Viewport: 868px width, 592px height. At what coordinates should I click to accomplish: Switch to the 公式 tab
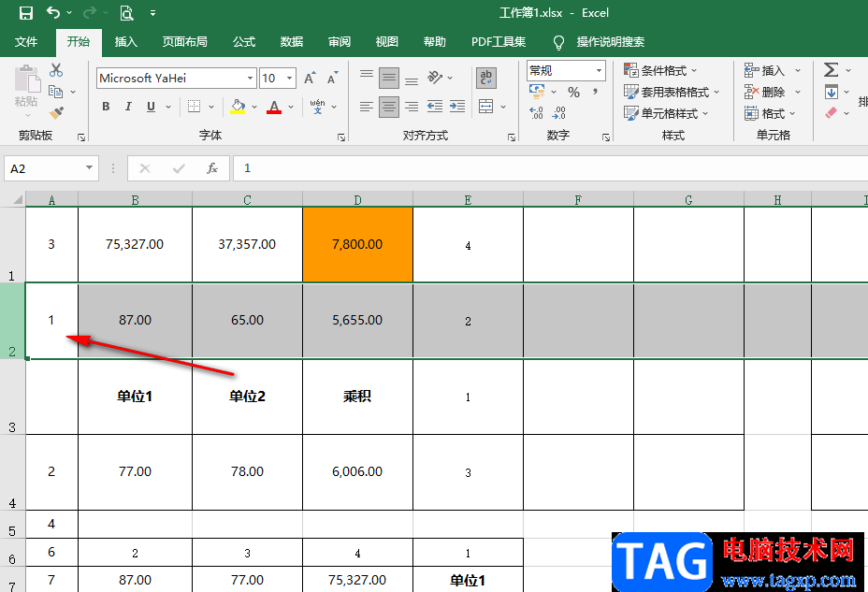[x=243, y=41]
